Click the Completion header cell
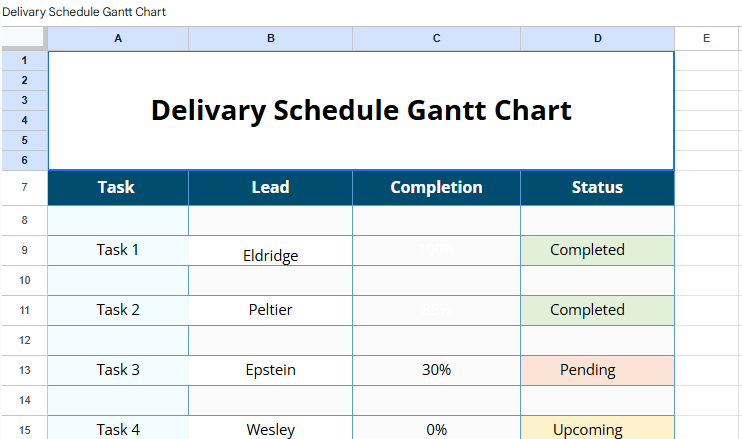This screenshot has height=439, width=742. pos(436,188)
